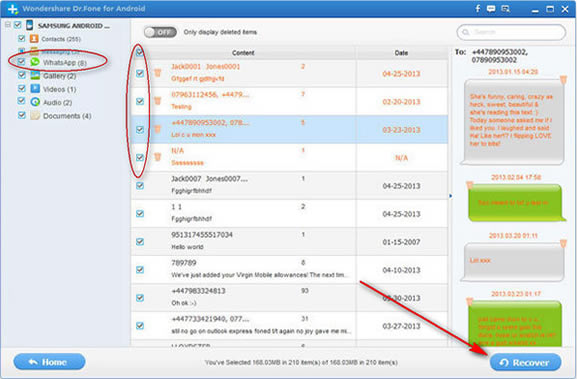
Task: Collapse preview pane using small arrow
Action: tap(450, 196)
